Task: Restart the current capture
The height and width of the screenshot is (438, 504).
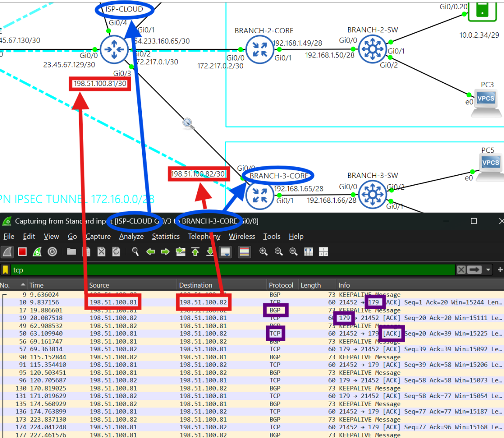Action: click(x=37, y=252)
